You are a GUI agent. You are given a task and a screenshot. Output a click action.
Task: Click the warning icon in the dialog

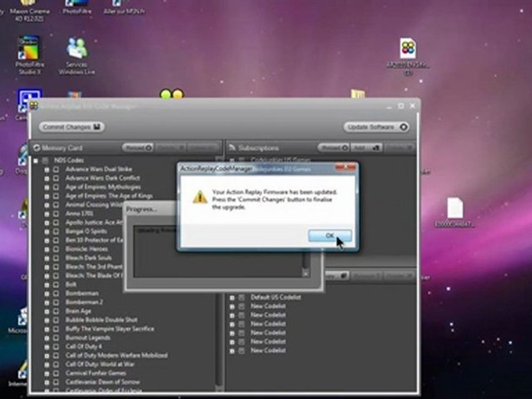tap(200, 197)
